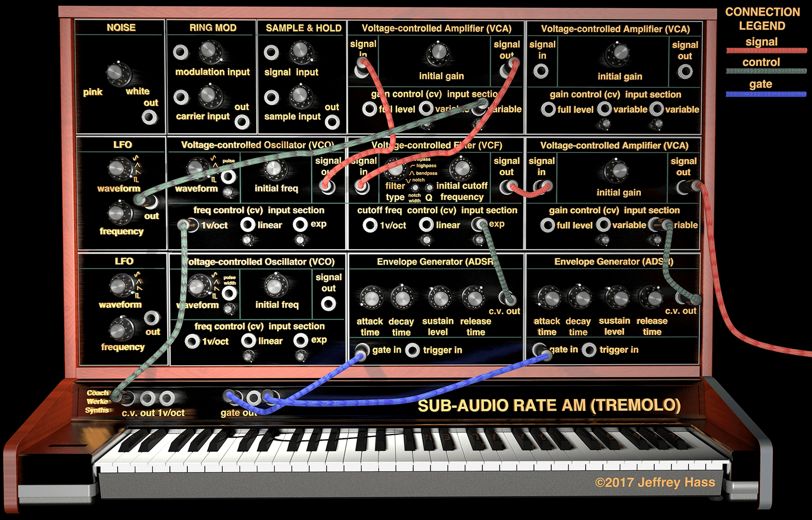Toggle the NOISE pink/white selector knob
The width and height of the screenshot is (812, 520).
pyautogui.click(x=118, y=74)
